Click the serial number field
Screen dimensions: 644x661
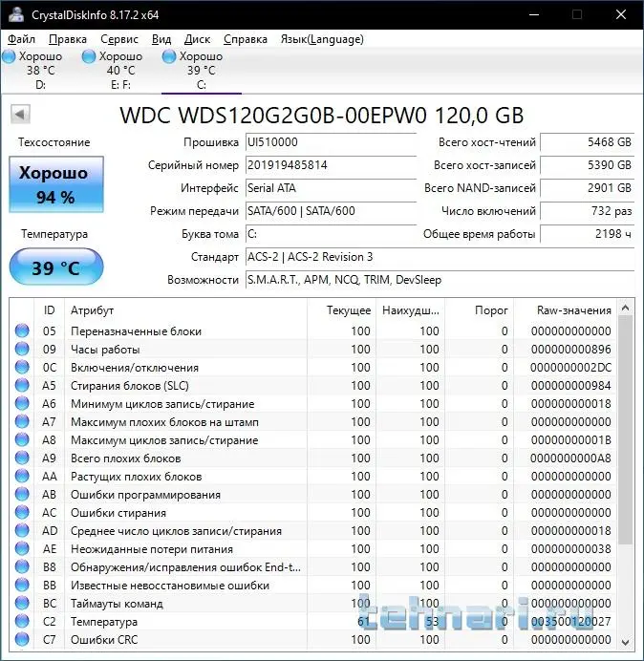(316, 165)
